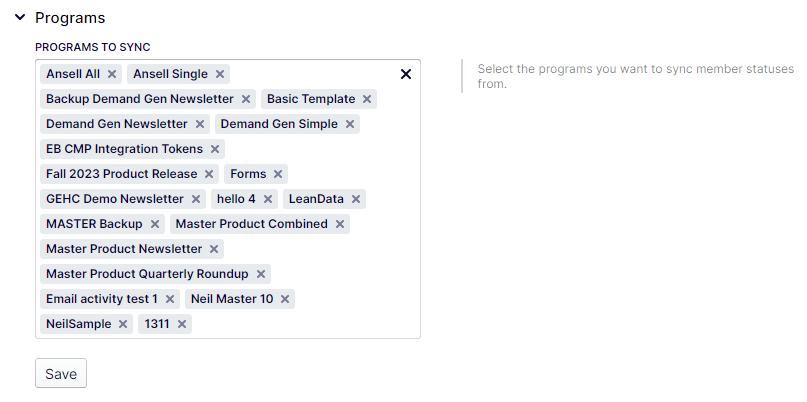
Task: Remove the Demand Gen Simple tag
Action: click(x=350, y=124)
